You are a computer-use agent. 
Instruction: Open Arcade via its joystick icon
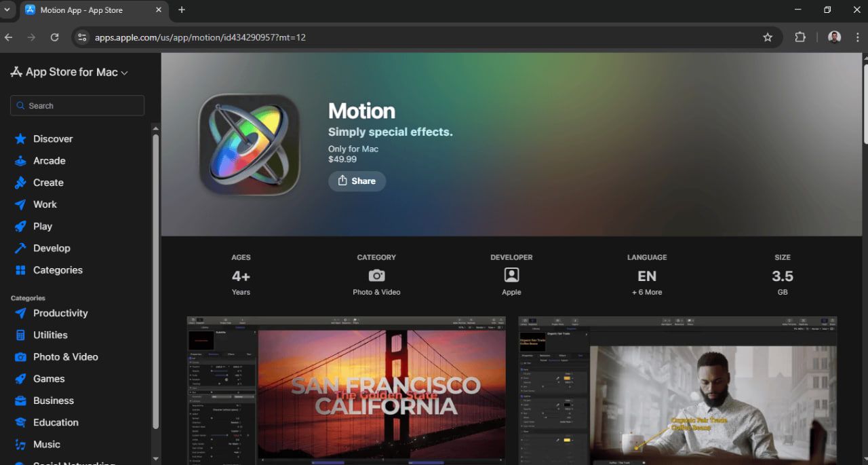point(20,161)
